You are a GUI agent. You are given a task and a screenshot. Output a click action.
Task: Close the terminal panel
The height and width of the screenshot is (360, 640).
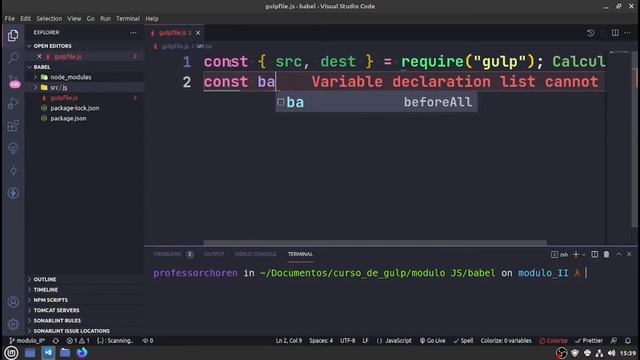[x=629, y=254]
